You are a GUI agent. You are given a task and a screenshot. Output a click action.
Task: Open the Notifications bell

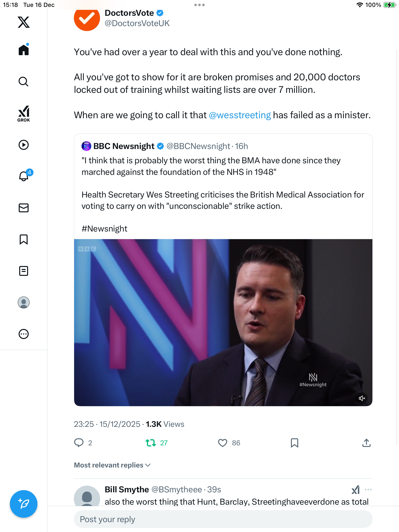24,176
